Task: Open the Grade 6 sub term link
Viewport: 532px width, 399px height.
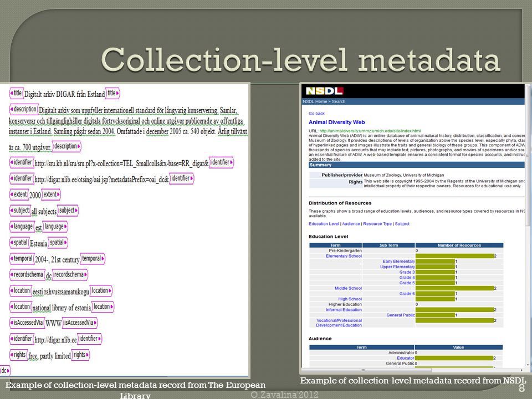Action: coord(407,294)
